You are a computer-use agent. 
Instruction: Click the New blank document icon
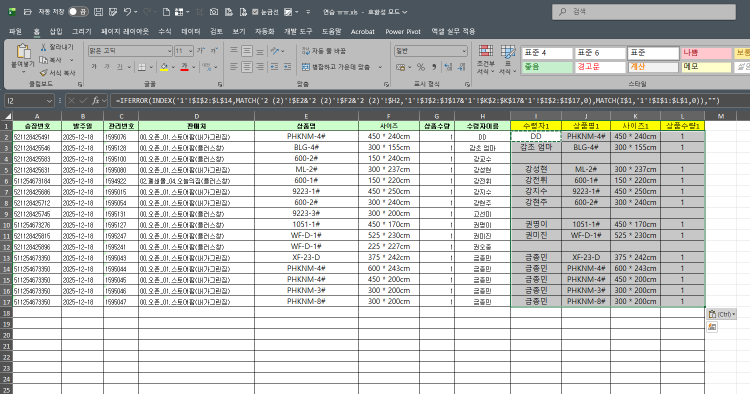click(166, 12)
